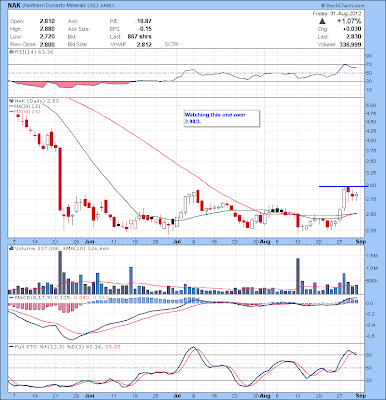Screen dimensions: 386x400
Task: Click the small icon beside NAK (Daily) label
Action: 11,101
